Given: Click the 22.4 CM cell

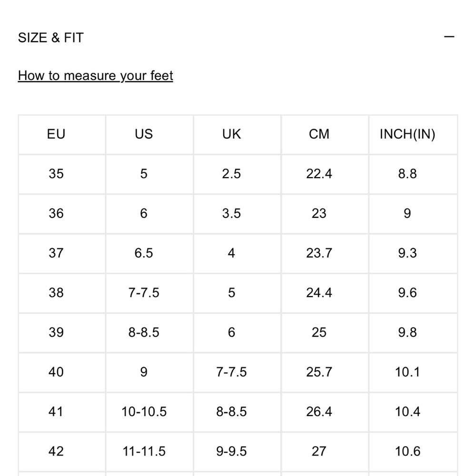Looking at the screenshot, I should pyautogui.click(x=319, y=174).
